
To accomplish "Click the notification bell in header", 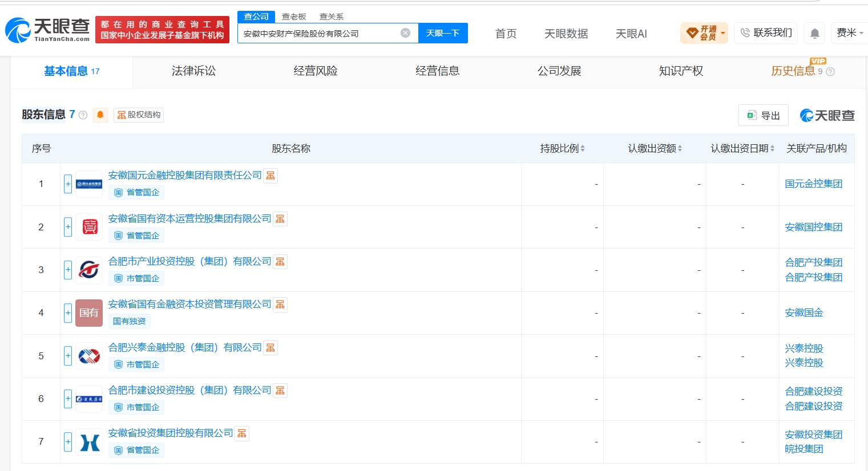I will click(x=815, y=33).
